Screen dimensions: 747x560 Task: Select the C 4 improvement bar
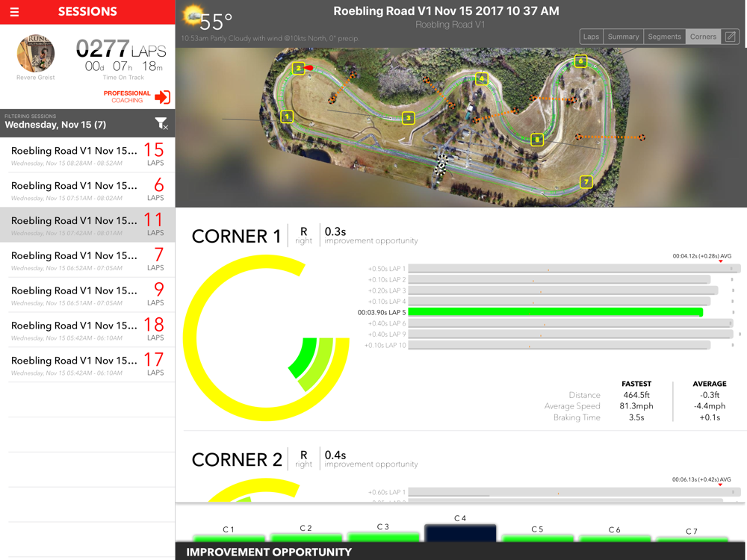coord(460,532)
